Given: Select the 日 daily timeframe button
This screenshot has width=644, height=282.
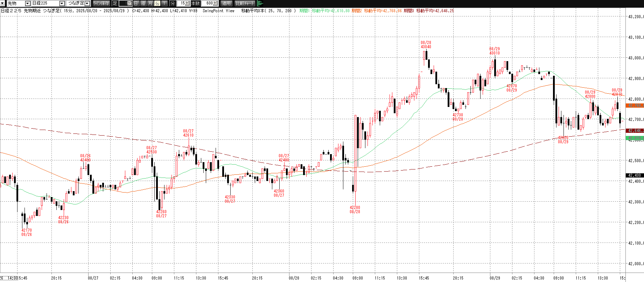Looking at the screenshot, I should pos(136,3).
